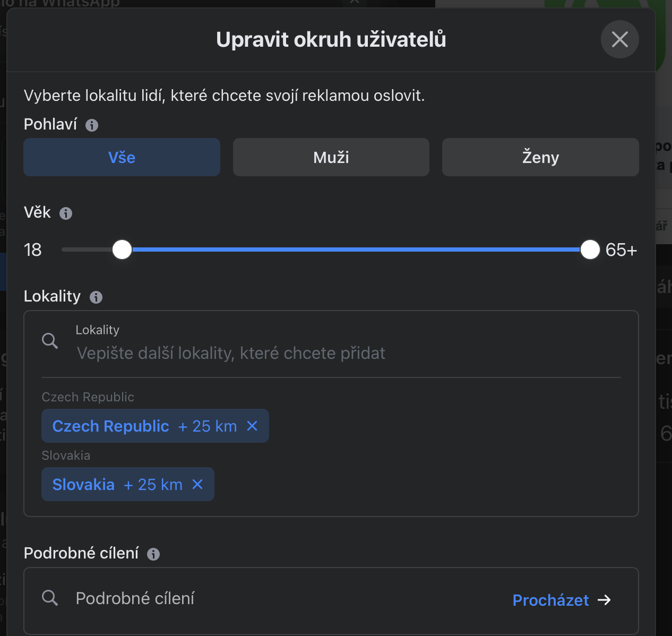
Task: Click the Lokality info icon
Action: pyautogui.click(x=96, y=297)
